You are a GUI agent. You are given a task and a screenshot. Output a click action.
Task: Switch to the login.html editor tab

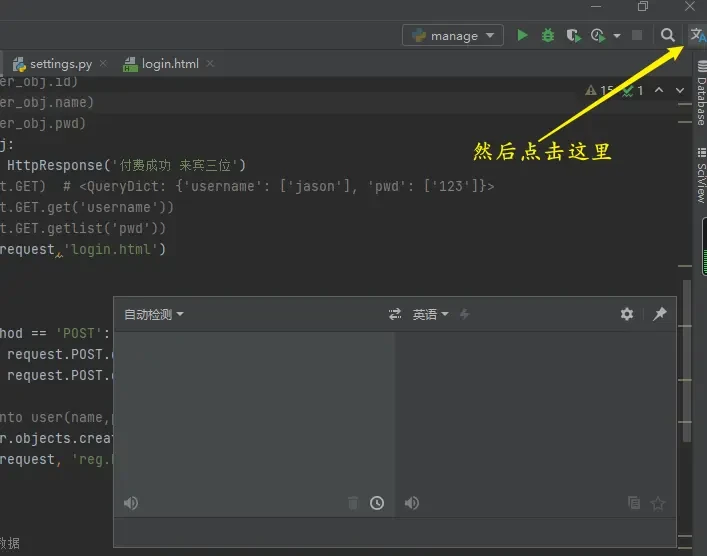pyautogui.click(x=170, y=64)
